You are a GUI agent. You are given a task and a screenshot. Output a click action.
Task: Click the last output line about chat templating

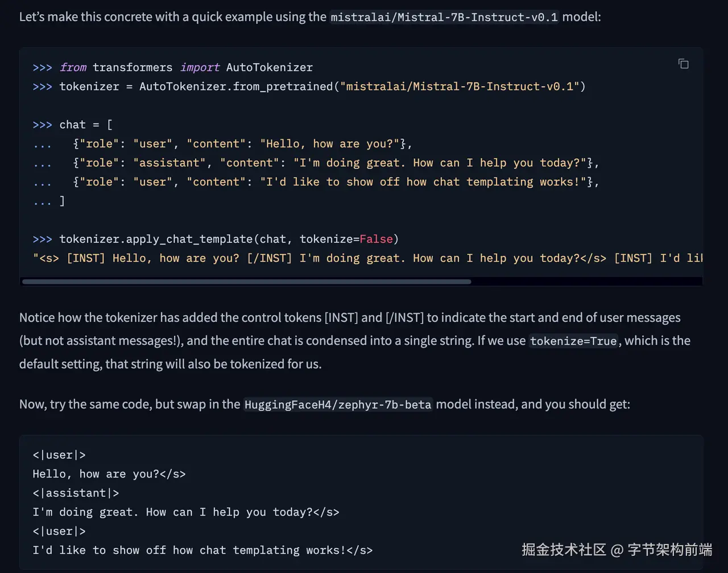(202, 550)
